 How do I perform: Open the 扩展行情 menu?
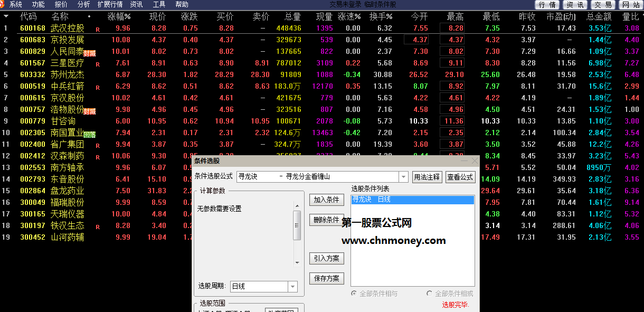(x=110, y=4)
